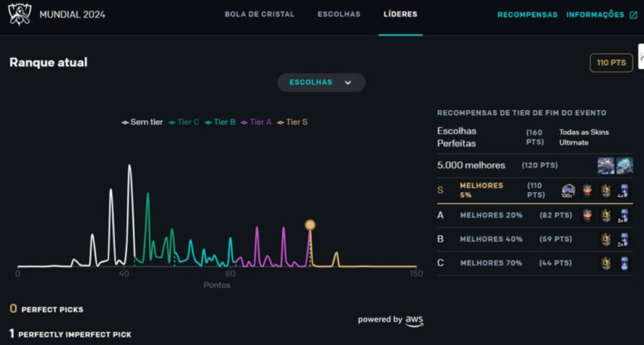This screenshot has width=644, height=345.
Task: Switch to Bola de Cristal tab
Action: [260, 14]
